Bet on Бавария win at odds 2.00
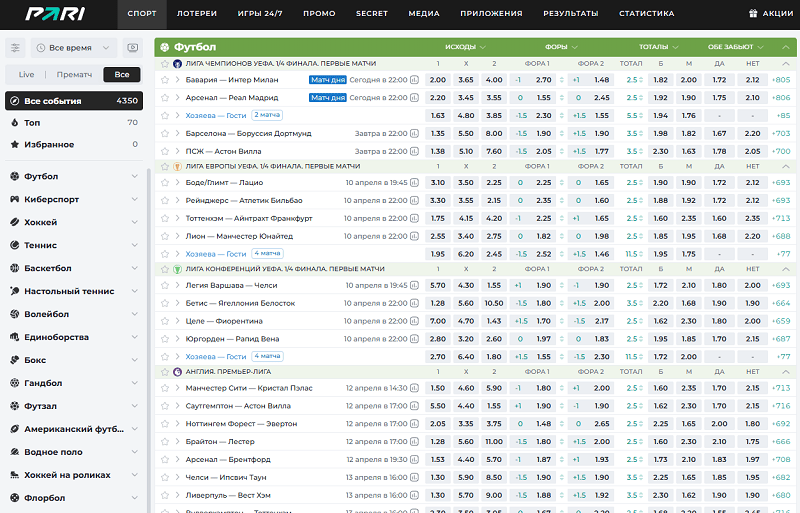The image size is (800, 513). [x=437, y=80]
